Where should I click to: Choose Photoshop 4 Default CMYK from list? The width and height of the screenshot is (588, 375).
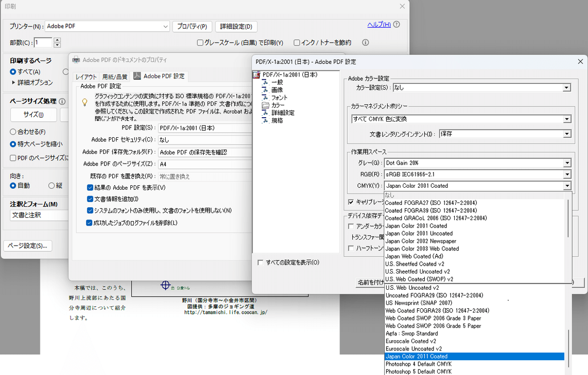474,364
